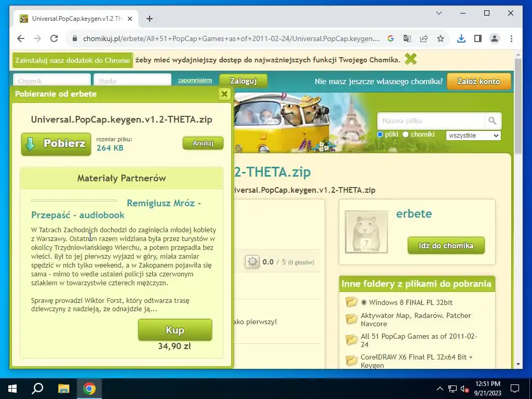Go back with the browser back arrow

21,38
